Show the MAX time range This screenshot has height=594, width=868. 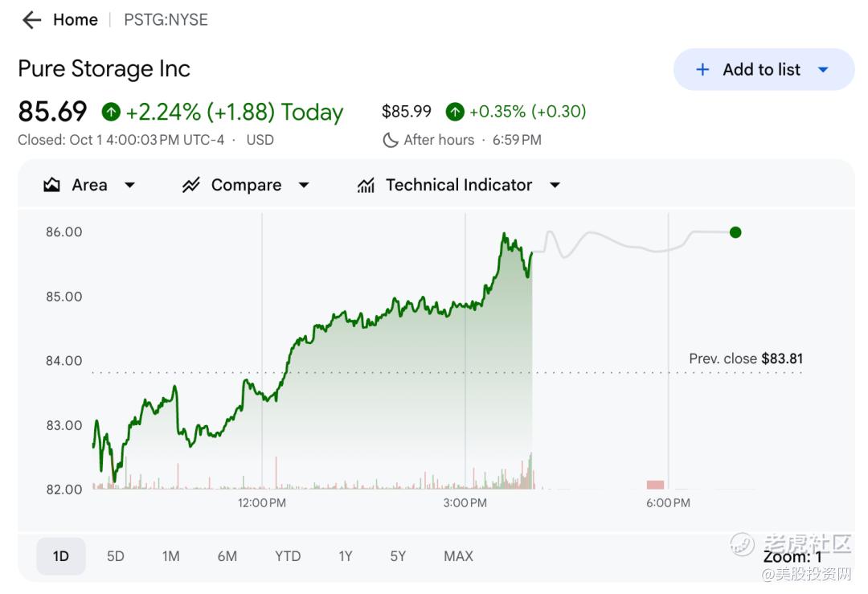(458, 556)
